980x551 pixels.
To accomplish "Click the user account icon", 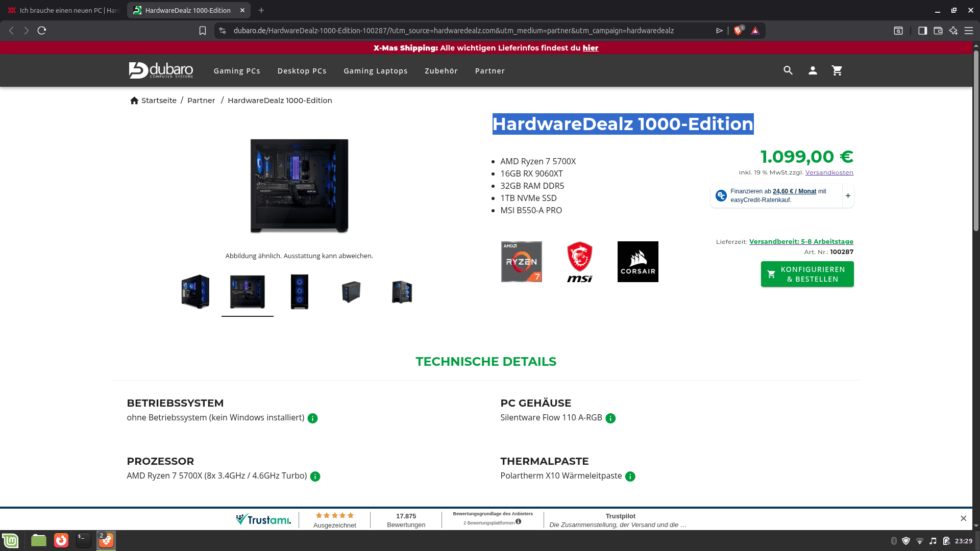I will pyautogui.click(x=813, y=70).
